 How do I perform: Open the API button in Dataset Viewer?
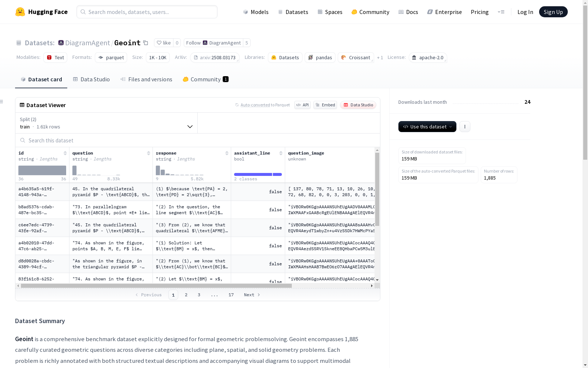302,105
